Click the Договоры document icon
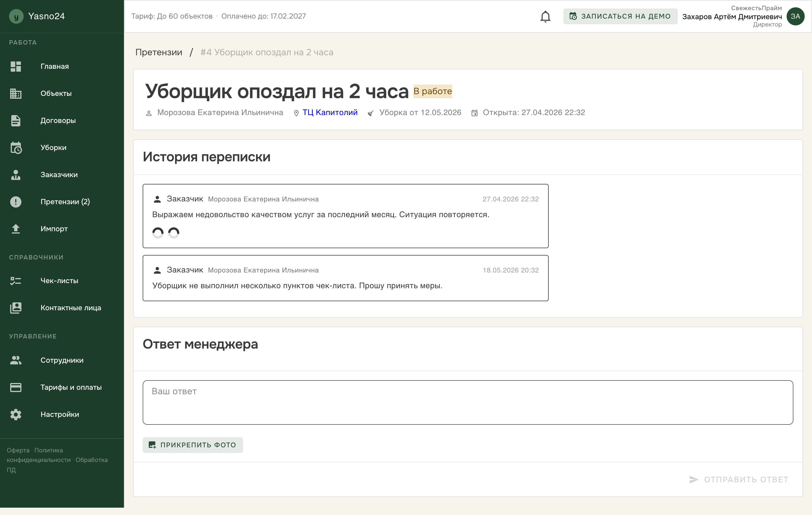The height and width of the screenshot is (515, 812). coord(16,120)
